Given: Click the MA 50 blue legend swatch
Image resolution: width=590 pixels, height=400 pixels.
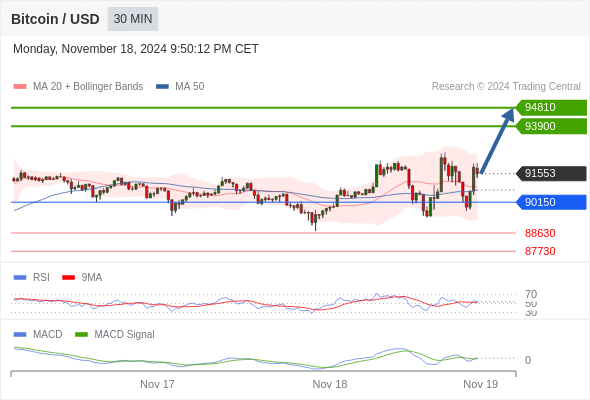Looking at the screenshot, I should [x=162, y=87].
